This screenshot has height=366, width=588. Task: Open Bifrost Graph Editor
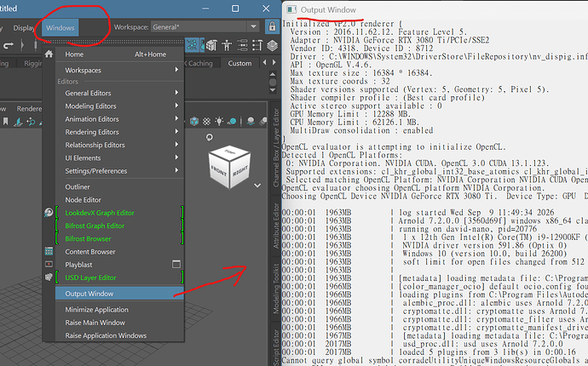[119, 226]
